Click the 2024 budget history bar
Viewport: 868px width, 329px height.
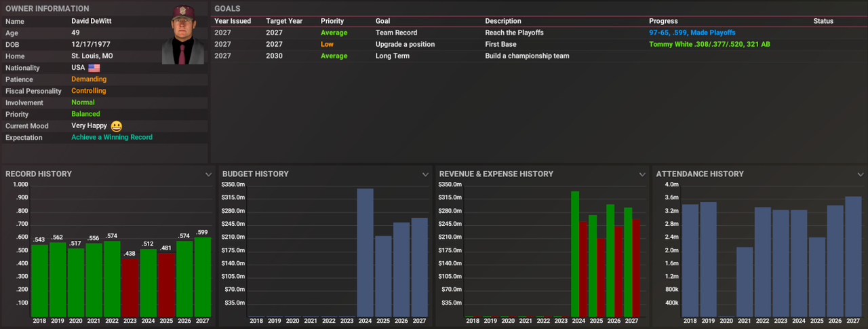pyautogui.click(x=366, y=252)
